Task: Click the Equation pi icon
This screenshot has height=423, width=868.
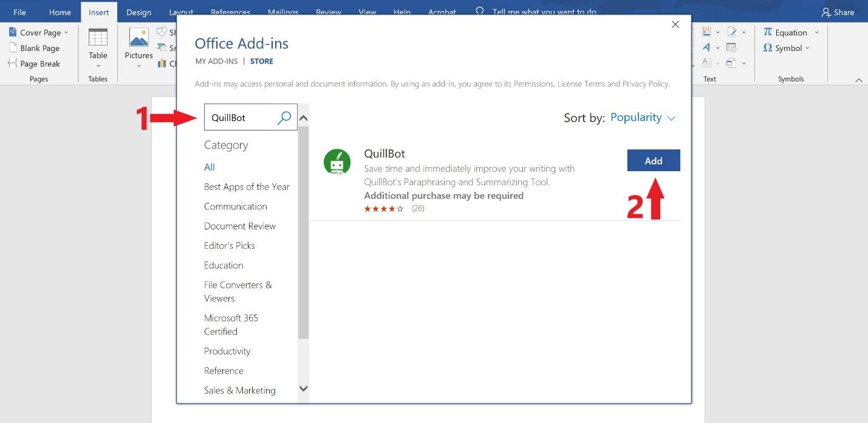Action: [x=768, y=32]
